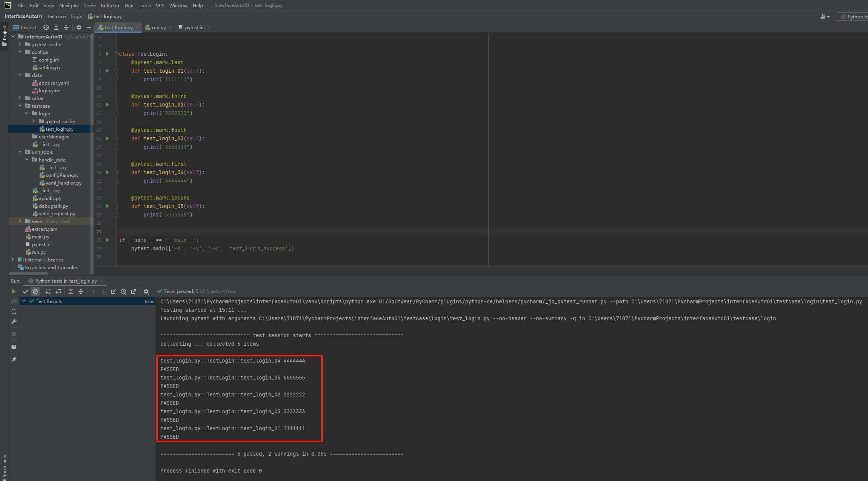This screenshot has width=868, height=481.
Task: Click run gutter arrow beside class TestLogin
Action: pos(107,54)
